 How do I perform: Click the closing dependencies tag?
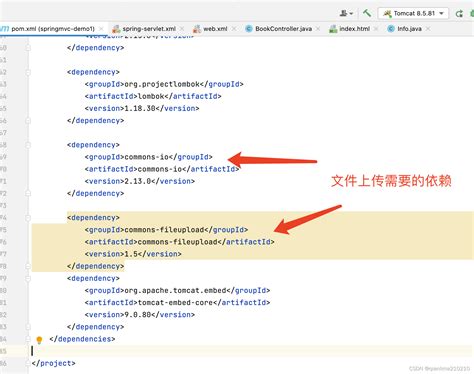click(82, 339)
